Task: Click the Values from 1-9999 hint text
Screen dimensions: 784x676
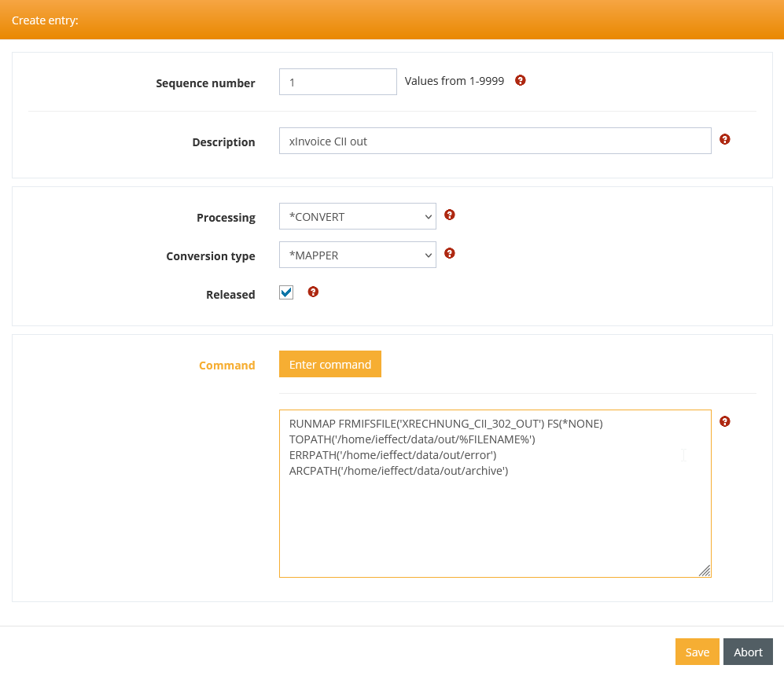Action: pos(455,81)
